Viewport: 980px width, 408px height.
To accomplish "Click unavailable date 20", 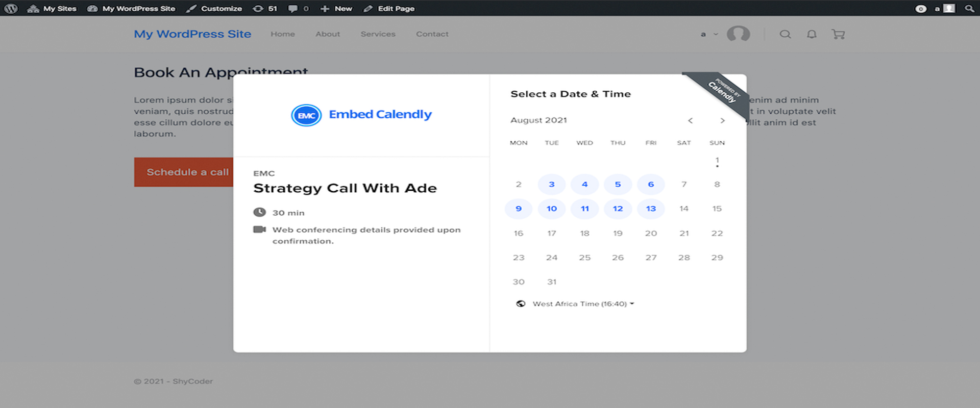I will tap(651, 233).
